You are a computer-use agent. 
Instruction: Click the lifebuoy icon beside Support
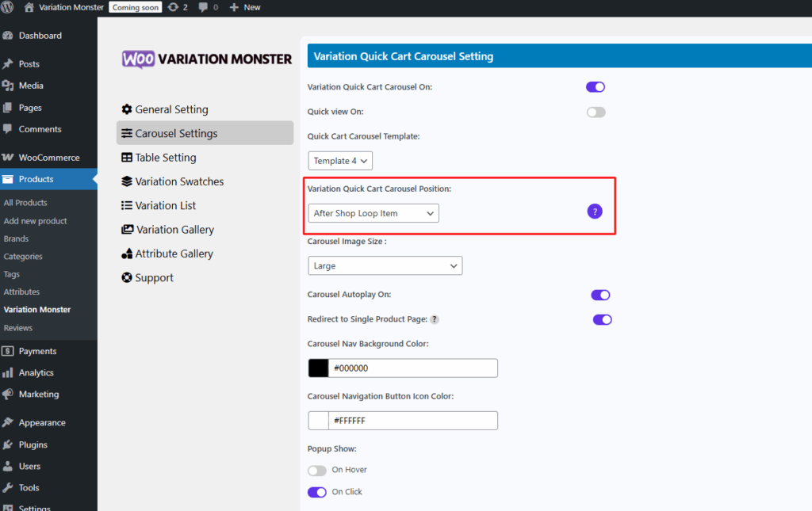(x=127, y=278)
